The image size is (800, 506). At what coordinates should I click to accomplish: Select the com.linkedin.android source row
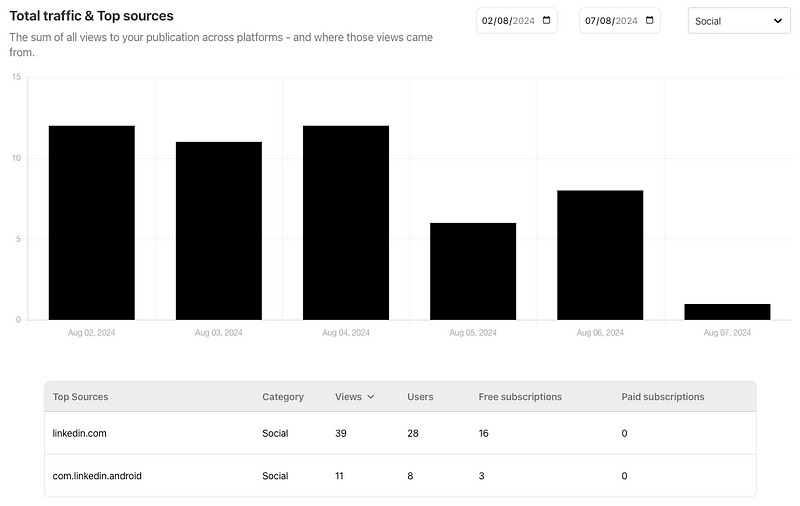(400, 475)
